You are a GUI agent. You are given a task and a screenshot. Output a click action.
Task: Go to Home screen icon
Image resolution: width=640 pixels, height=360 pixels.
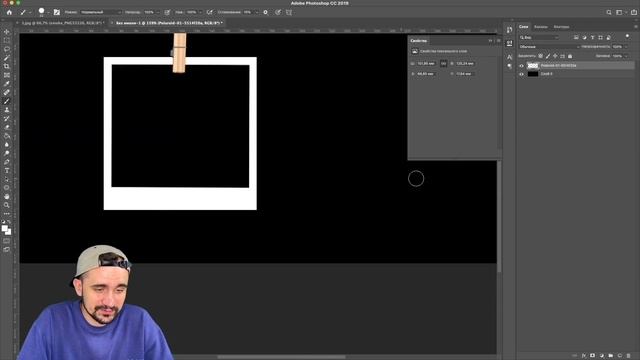(x=9, y=13)
